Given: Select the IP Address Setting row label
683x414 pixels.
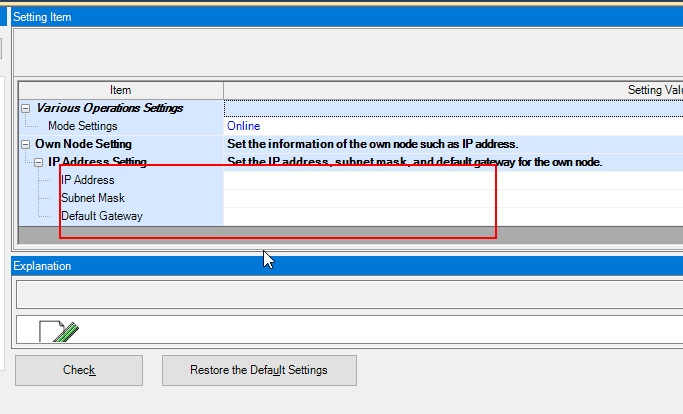Looking at the screenshot, I should (97, 162).
